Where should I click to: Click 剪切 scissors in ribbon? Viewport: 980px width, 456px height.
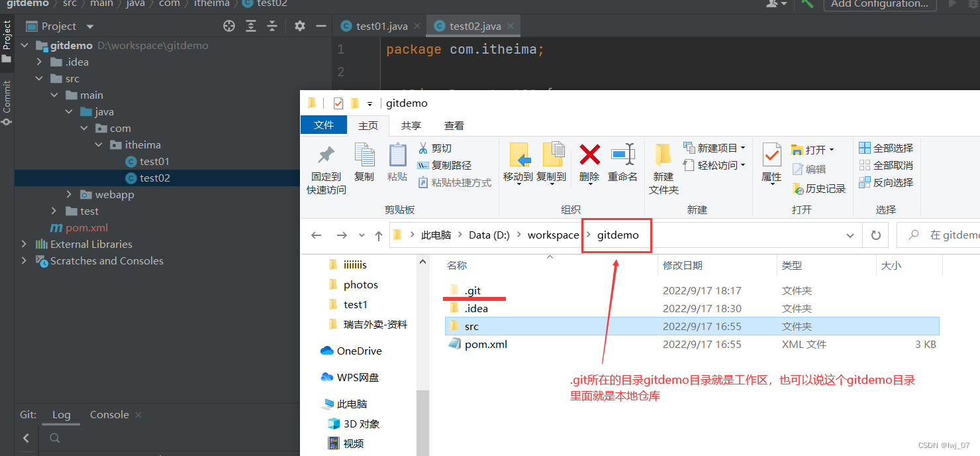point(434,148)
